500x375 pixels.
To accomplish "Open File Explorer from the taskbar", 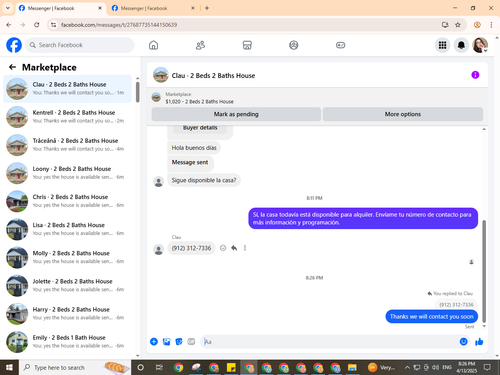I will click(352, 367).
